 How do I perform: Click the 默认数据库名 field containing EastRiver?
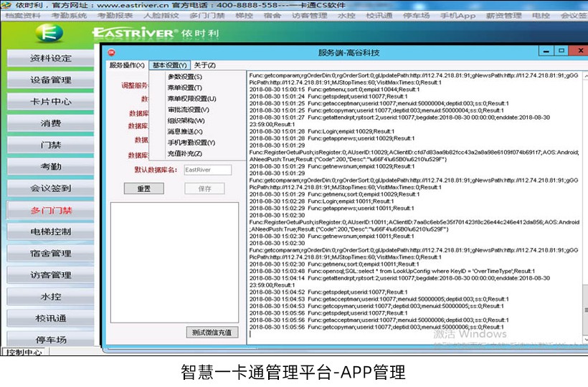click(x=207, y=170)
